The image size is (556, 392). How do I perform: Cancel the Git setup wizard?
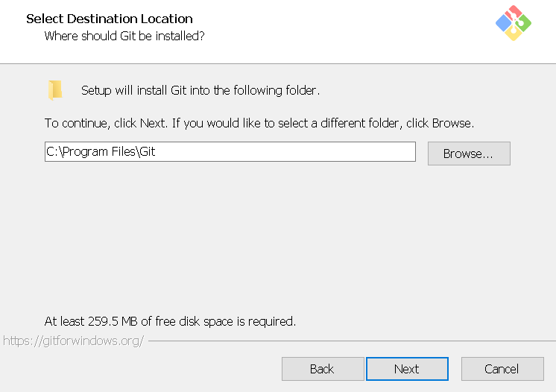(x=502, y=369)
